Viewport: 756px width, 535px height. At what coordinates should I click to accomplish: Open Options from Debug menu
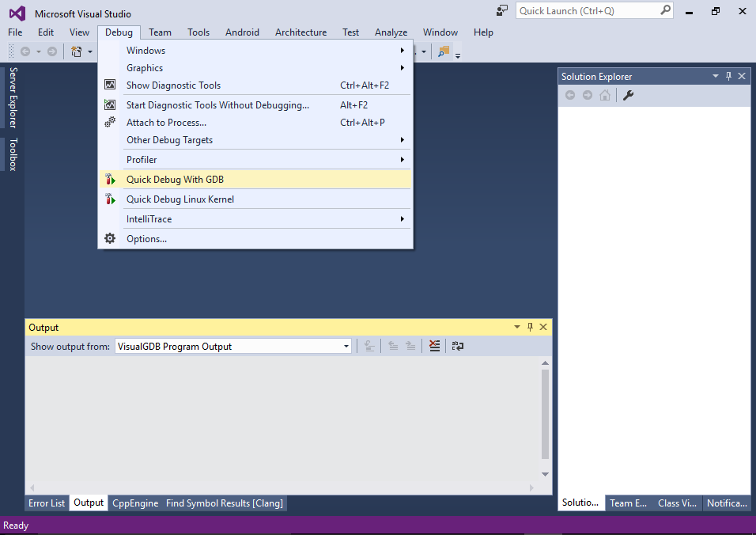click(255, 239)
